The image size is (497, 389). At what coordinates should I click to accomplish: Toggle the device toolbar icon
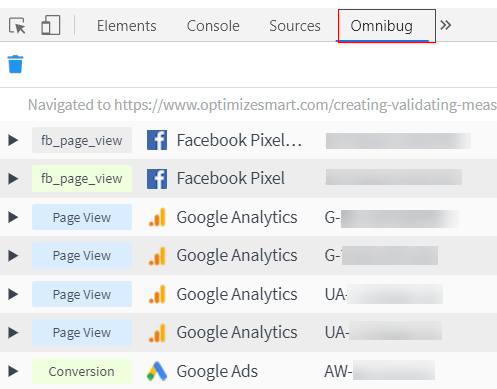click(x=51, y=25)
